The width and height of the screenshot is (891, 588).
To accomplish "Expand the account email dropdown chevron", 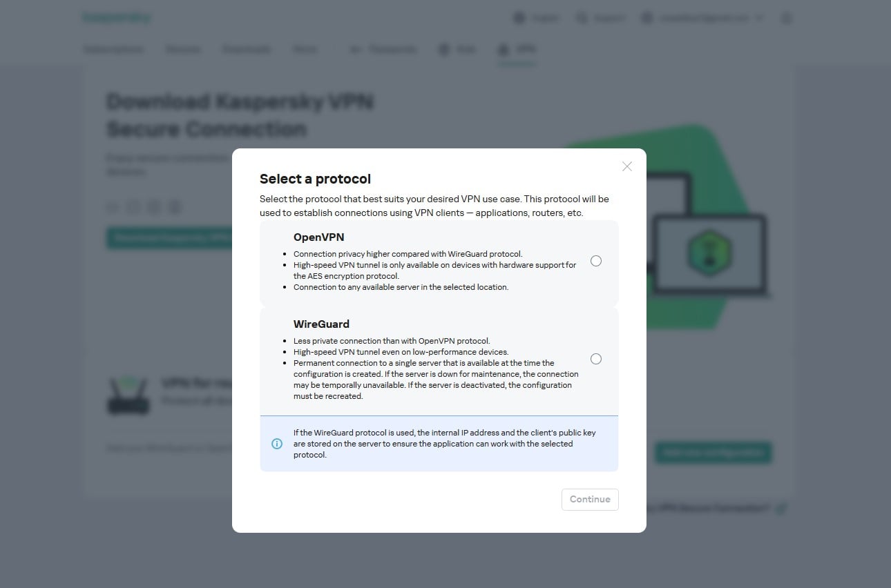I will pos(760,17).
